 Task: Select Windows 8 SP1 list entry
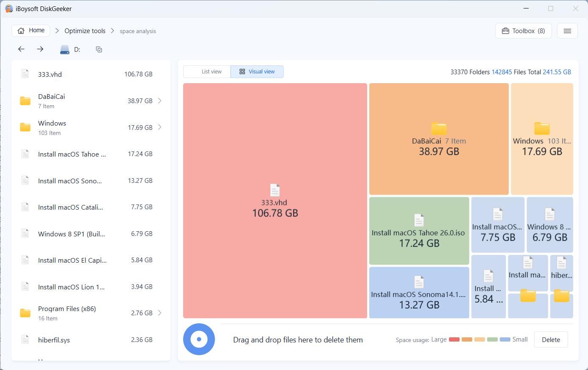tap(91, 234)
